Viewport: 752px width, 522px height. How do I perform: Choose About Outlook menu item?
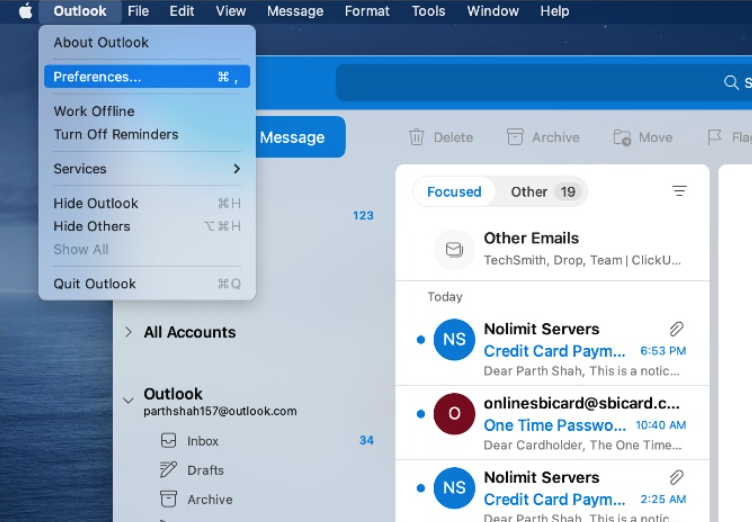point(147,42)
